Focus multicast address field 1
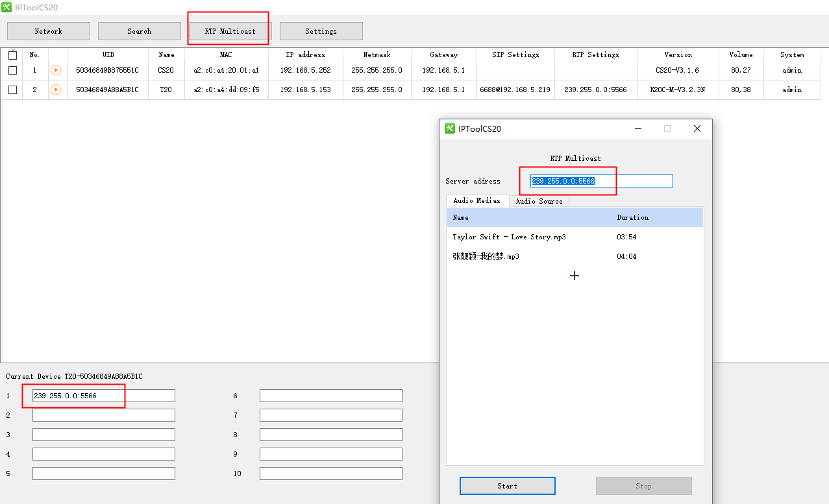Image resolution: width=829 pixels, height=504 pixels. pyautogui.click(x=104, y=396)
